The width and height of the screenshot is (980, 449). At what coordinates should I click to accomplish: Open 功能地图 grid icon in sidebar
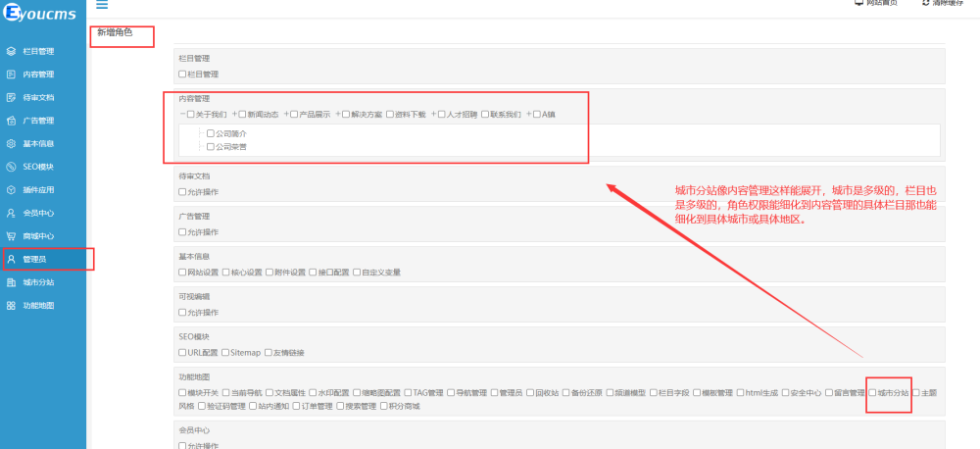coord(11,306)
